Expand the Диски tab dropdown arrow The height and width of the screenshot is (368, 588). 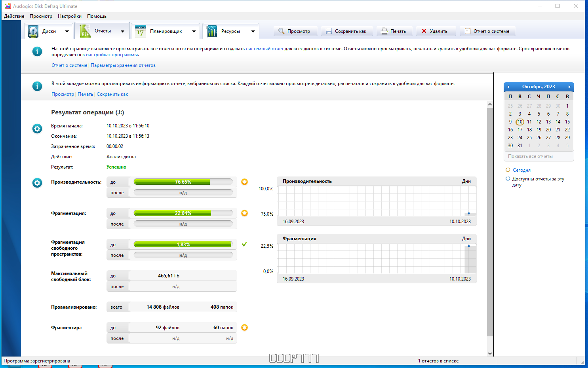[x=67, y=31]
